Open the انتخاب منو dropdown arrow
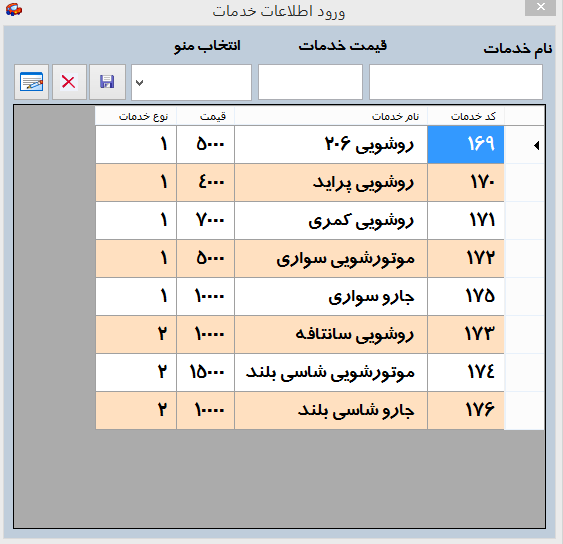The width and height of the screenshot is (563, 544). coord(140,83)
